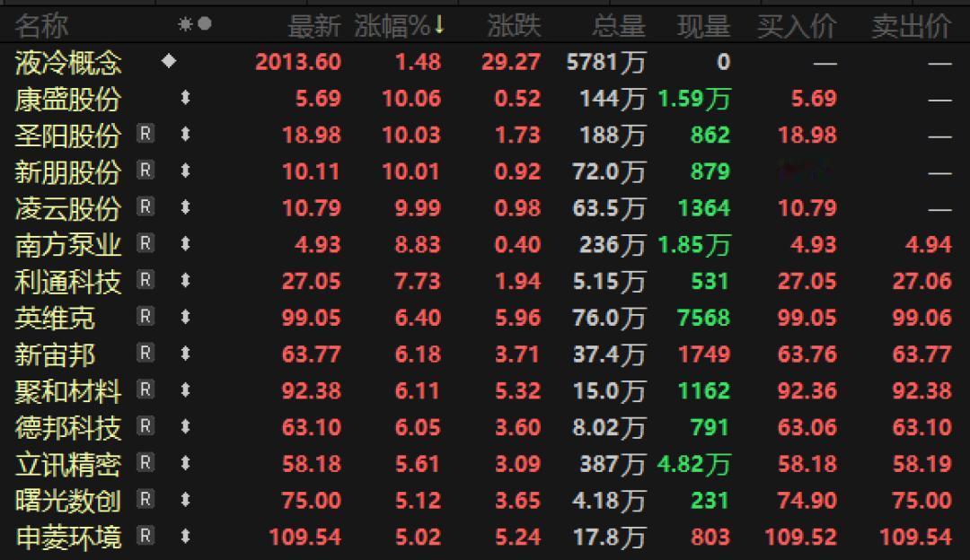Click the R badge beside 南方泵业
Image resolution: width=970 pixels, height=560 pixels.
click(145, 243)
